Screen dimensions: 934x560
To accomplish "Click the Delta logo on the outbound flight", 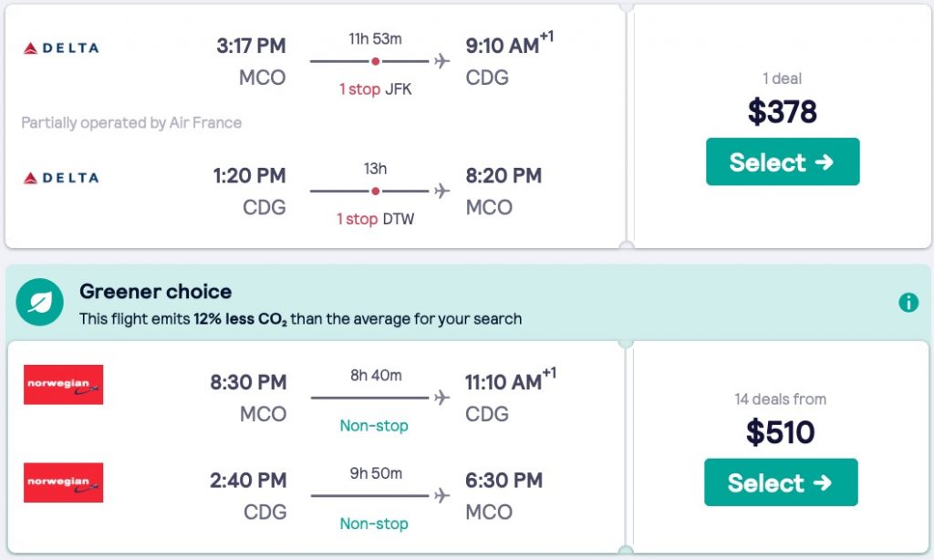I will (x=61, y=47).
